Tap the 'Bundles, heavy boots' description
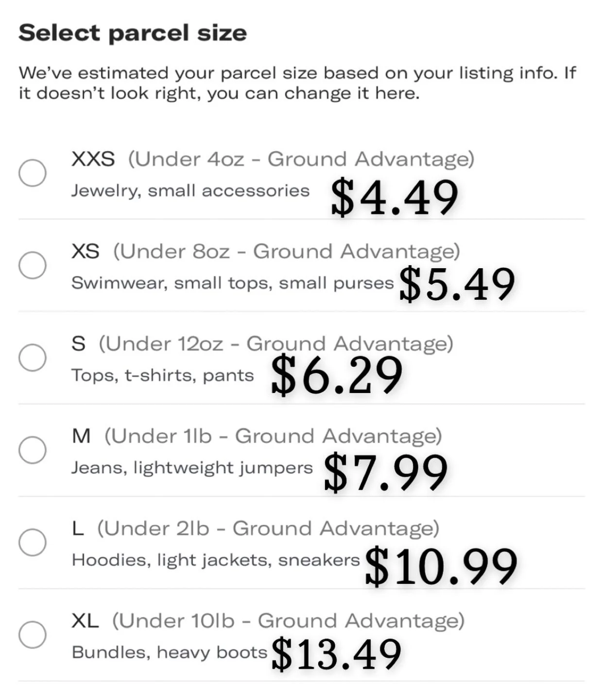This screenshot has height=700, width=603. tap(169, 652)
